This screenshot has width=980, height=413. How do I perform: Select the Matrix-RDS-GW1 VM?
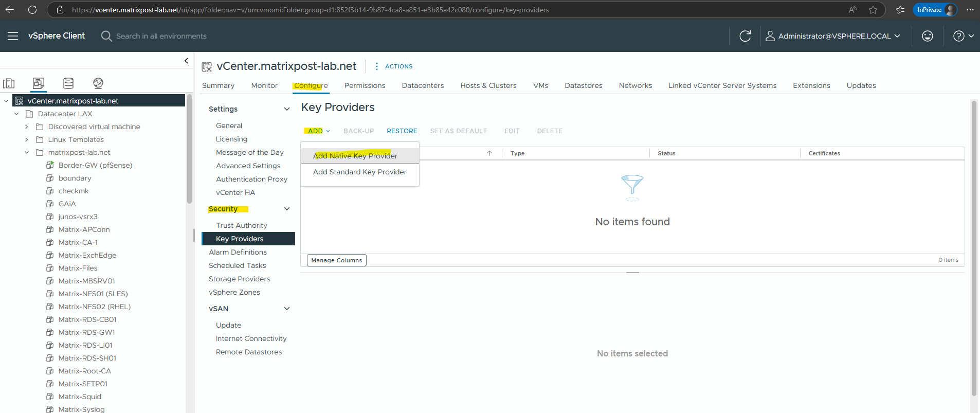click(x=86, y=332)
